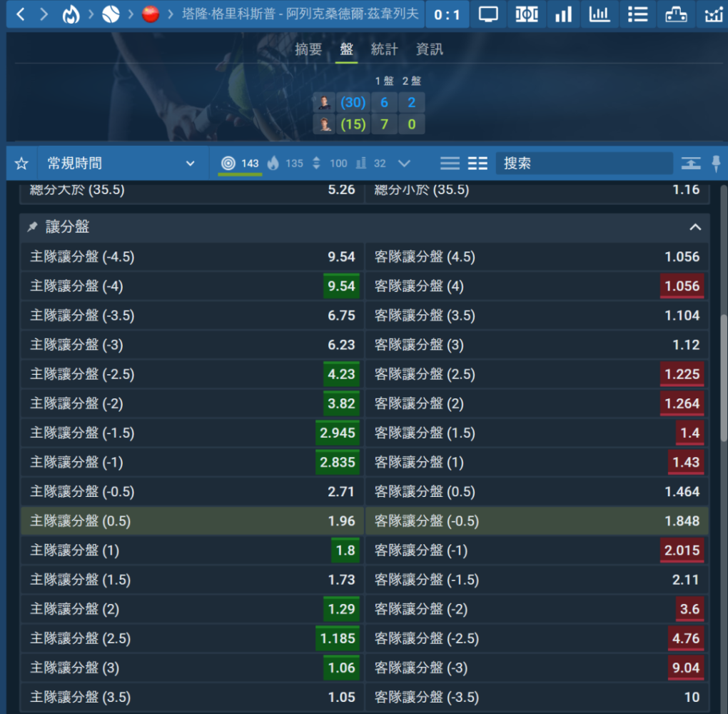Click the tennis ball sport icon
Screen dimensions: 728x714
coord(111,14)
